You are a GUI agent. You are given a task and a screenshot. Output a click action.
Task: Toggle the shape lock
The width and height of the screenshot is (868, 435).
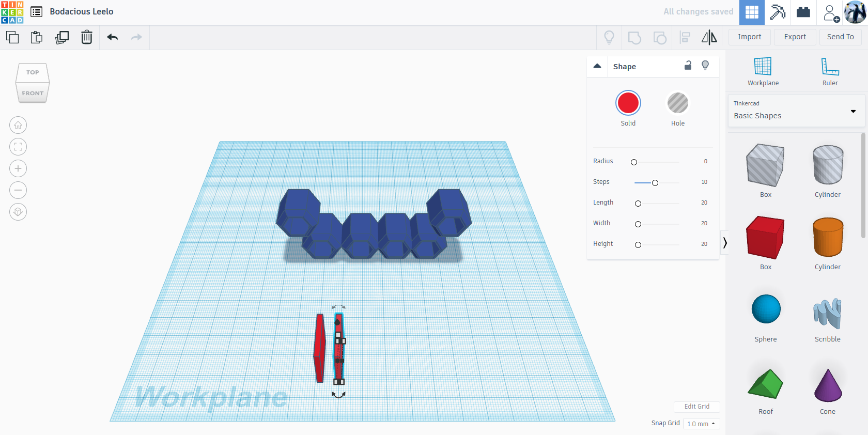click(688, 65)
